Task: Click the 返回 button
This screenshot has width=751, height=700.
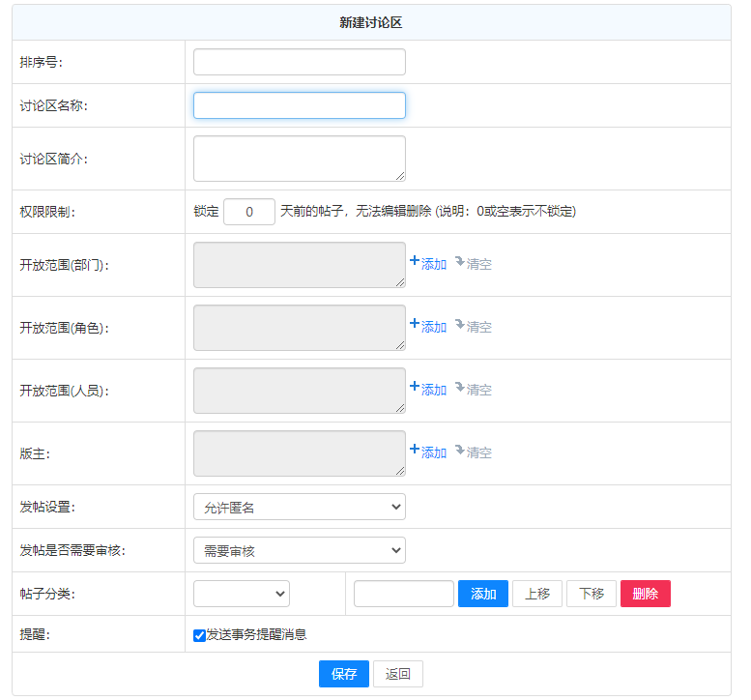Action: pos(397,674)
